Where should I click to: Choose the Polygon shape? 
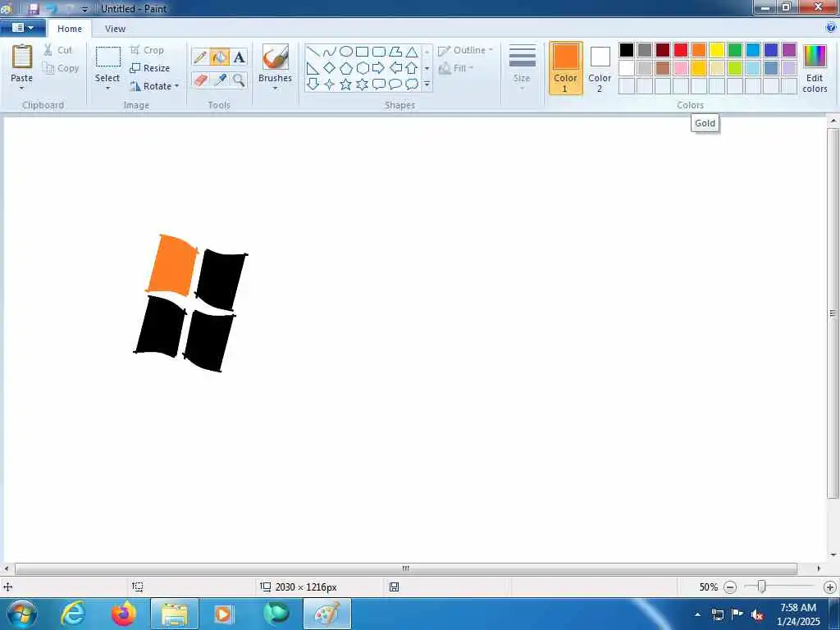(395, 52)
